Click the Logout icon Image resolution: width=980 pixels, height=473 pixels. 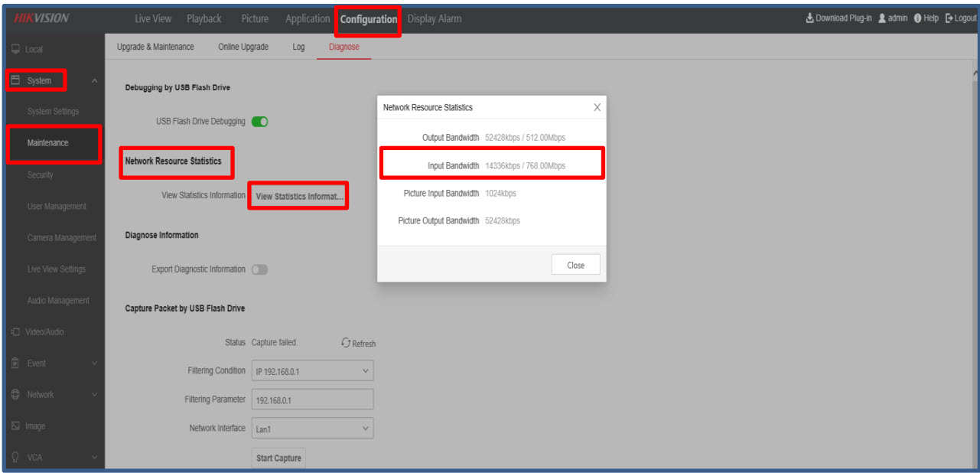[949, 18]
